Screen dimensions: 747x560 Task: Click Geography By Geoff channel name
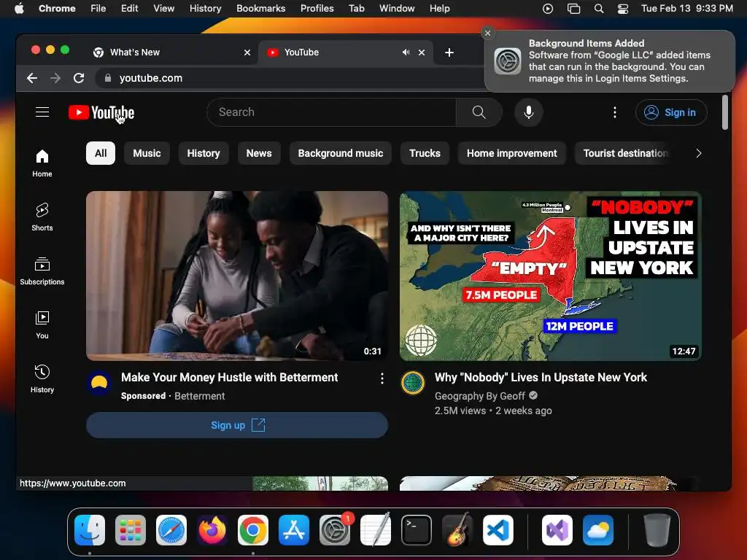coord(479,396)
